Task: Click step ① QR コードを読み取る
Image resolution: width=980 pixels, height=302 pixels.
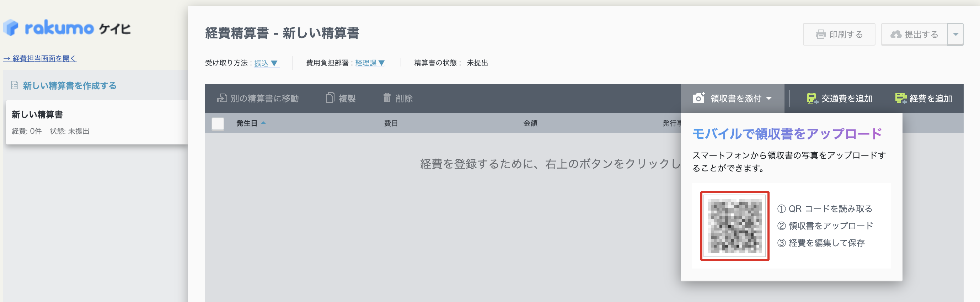Action: pyautogui.click(x=824, y=209)
